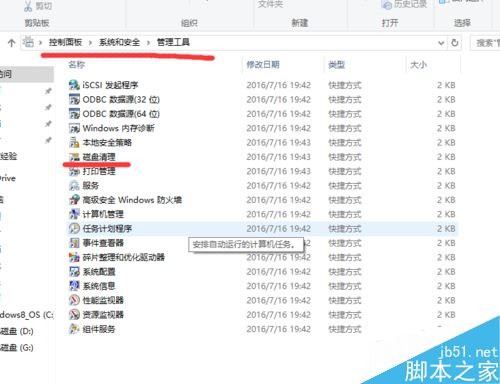Select the 磁盘清理 icon
Image resolution: width=500 pixels, height=384 pixels.
pos(74,157)
